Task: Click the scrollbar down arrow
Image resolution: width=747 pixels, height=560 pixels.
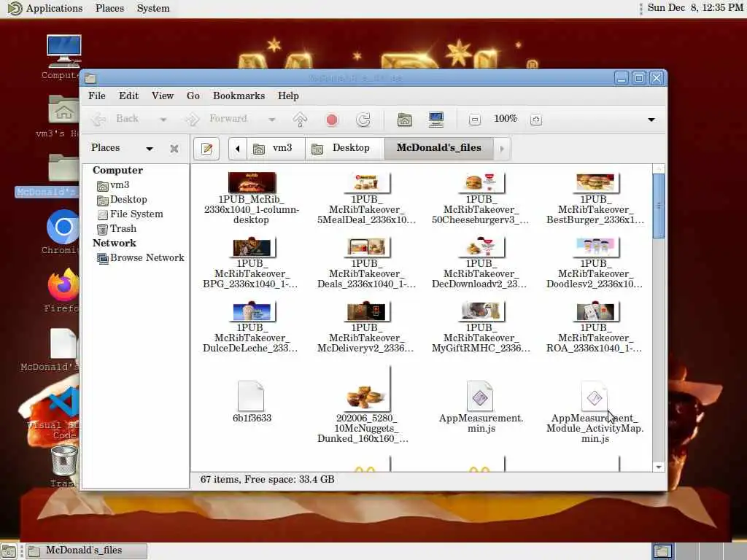Action: (x=659, y=467)
